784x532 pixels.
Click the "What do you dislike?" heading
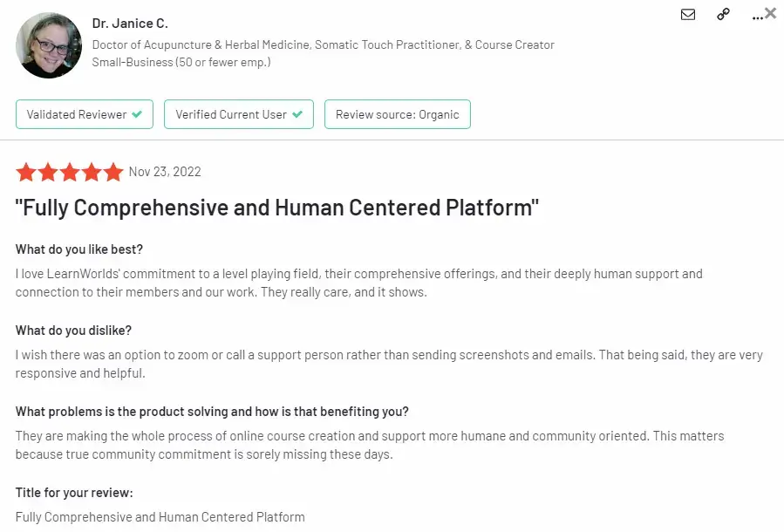73,330
